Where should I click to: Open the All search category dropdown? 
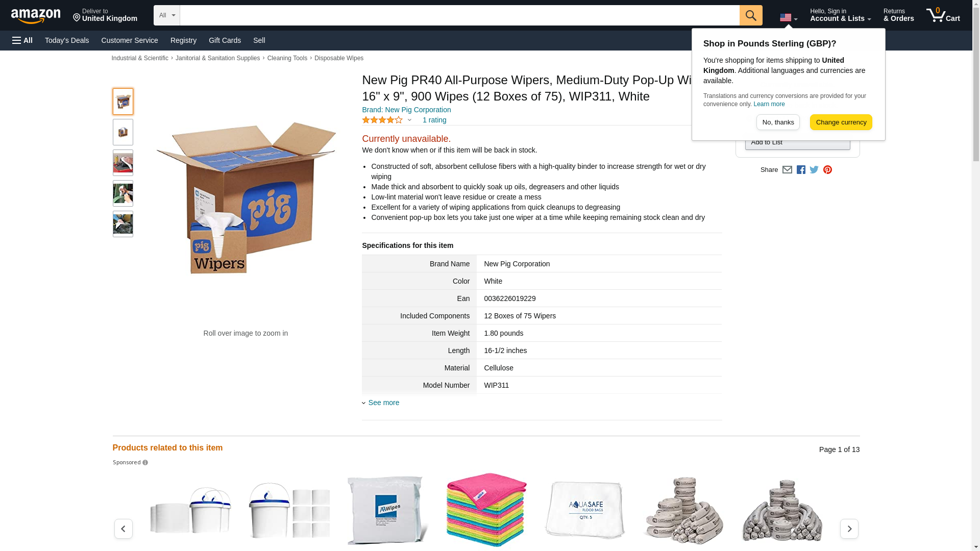point(166,15)
